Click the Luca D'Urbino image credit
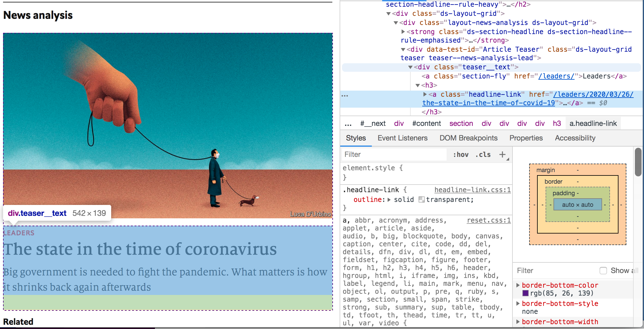 (310, 214)
